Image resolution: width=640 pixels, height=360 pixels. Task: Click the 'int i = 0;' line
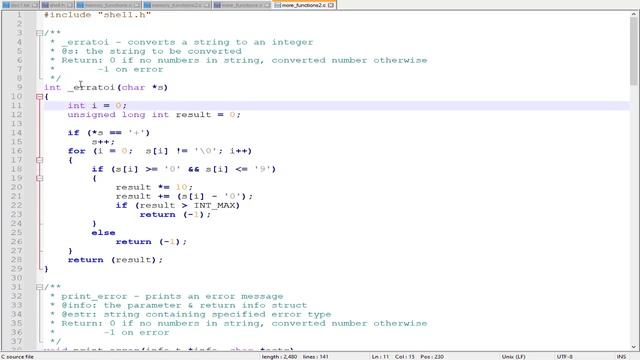pos(97,105)
